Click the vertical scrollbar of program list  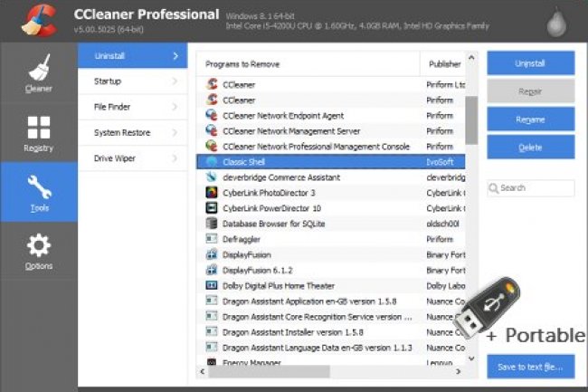click(x=471, y=118)
